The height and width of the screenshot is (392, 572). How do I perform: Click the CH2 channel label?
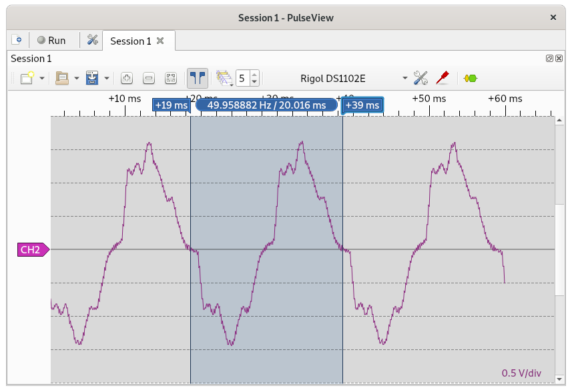click(33, 249)
